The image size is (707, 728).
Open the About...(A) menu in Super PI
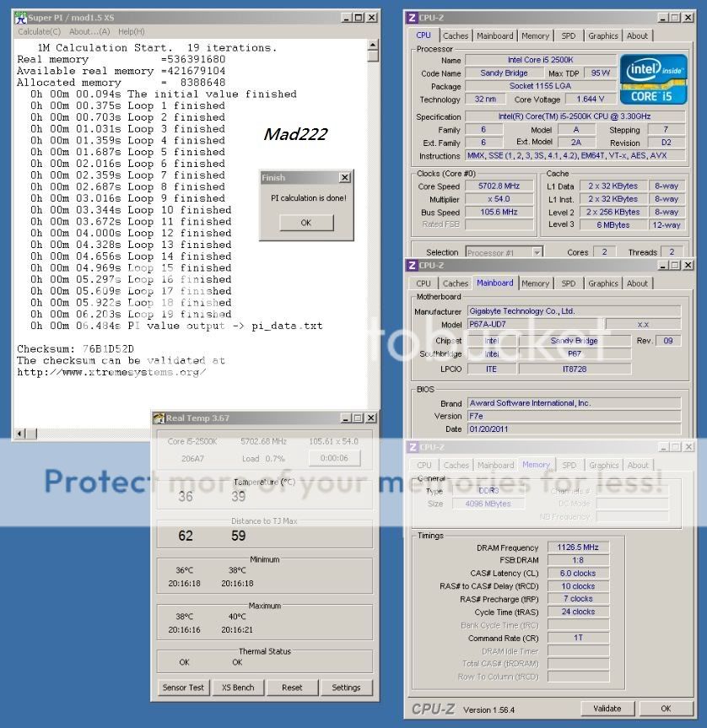point(89,31)
